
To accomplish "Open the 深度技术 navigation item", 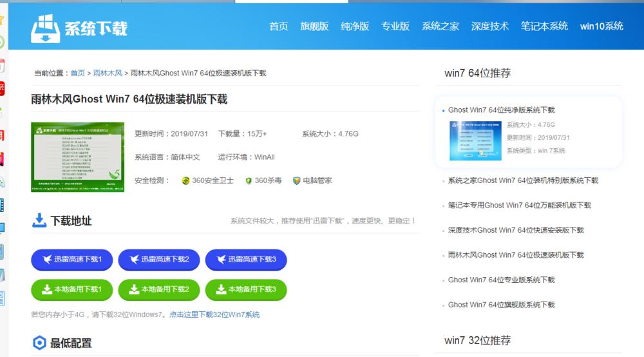I will [489, 26].
